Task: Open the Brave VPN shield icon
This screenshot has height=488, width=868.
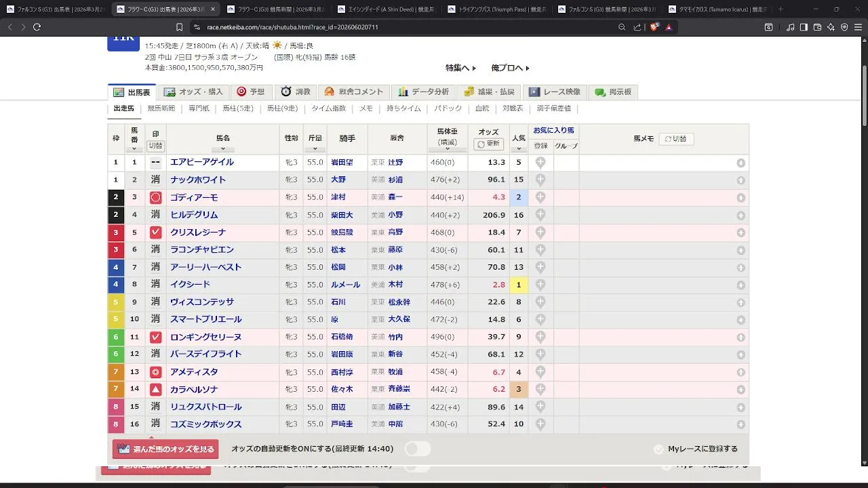Action: [x=844, y=27]
